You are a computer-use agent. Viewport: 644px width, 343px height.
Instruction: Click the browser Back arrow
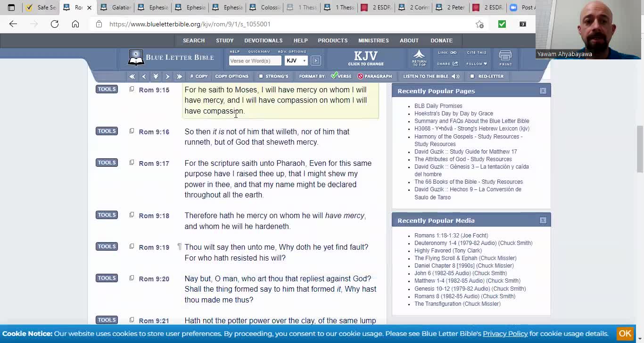(13, 24)
